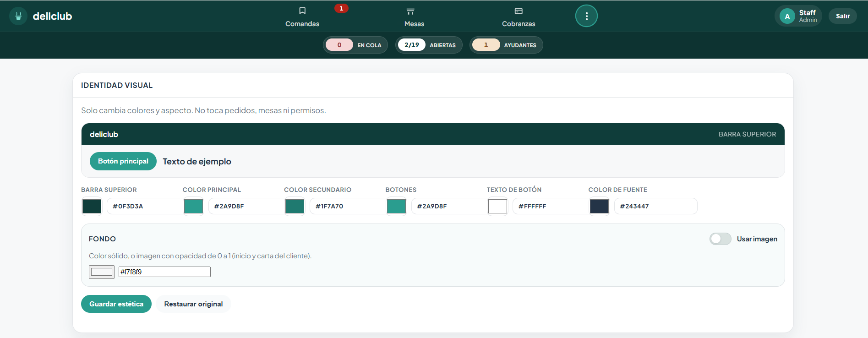Click the Fondo hex value input field
This screenshot has width=868, height=338.
point(164,272)
